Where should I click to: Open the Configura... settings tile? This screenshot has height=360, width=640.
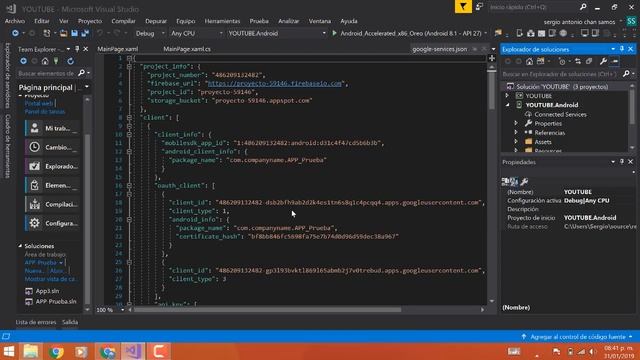(x=52, y=223)
